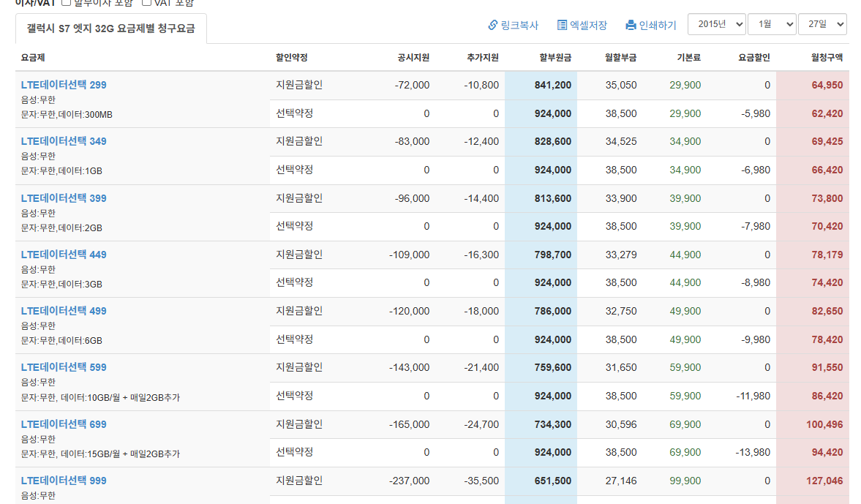Open the LTE데이터선택 999 plan link
This screenshot has width=861, height=504.
click(x=64, y=481)
